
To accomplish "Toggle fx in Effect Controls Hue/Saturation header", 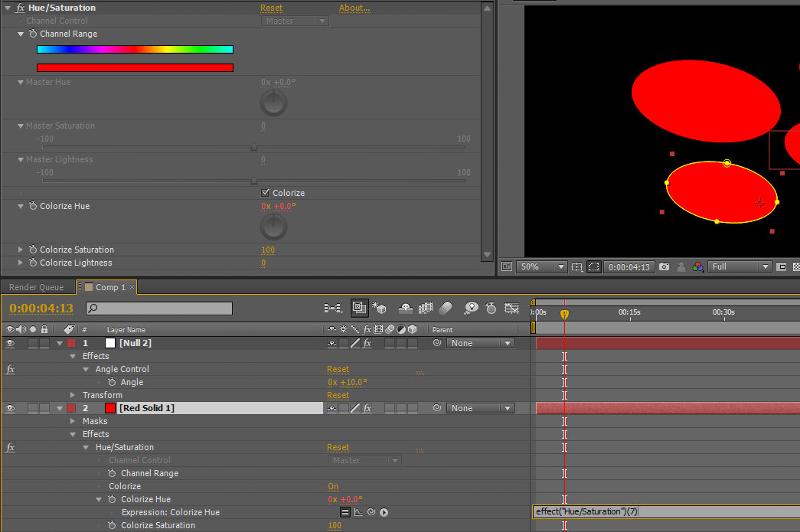I will pos(20,8).
